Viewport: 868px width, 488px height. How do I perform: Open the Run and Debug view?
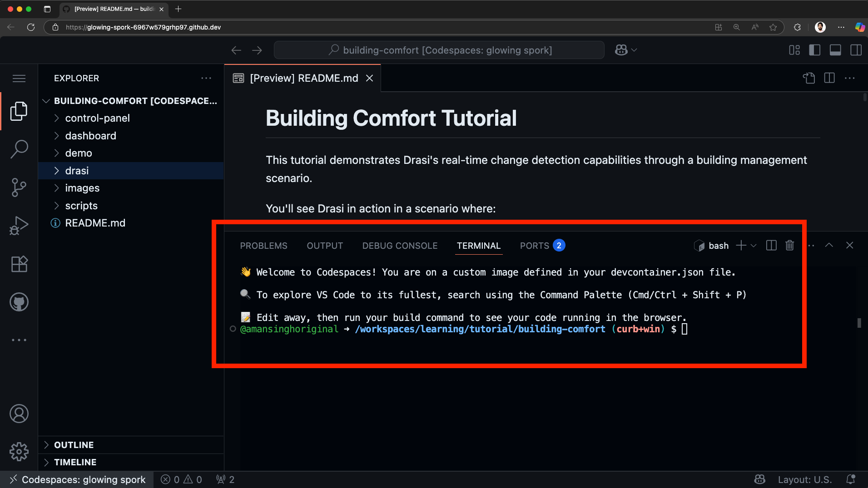(x=19, y=225)
